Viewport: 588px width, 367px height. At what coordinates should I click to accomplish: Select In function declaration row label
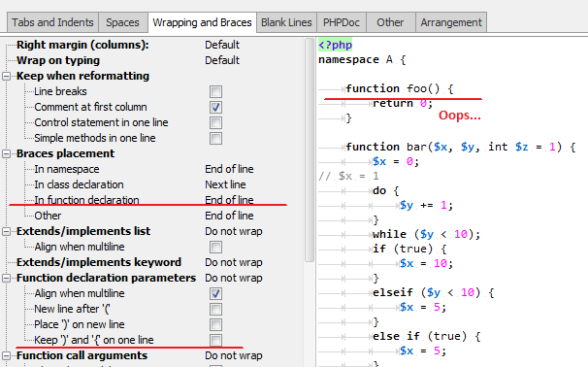[86, 200]
